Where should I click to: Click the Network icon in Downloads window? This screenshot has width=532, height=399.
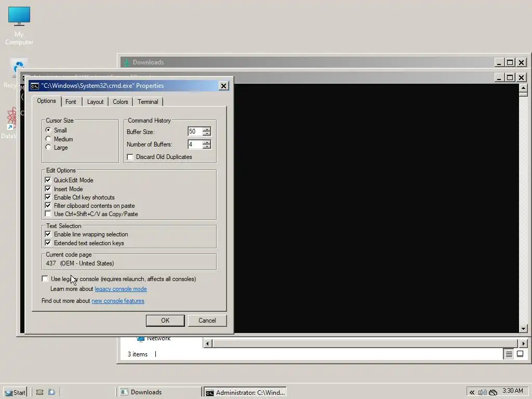pyautogui.click(x=140, y=338)
